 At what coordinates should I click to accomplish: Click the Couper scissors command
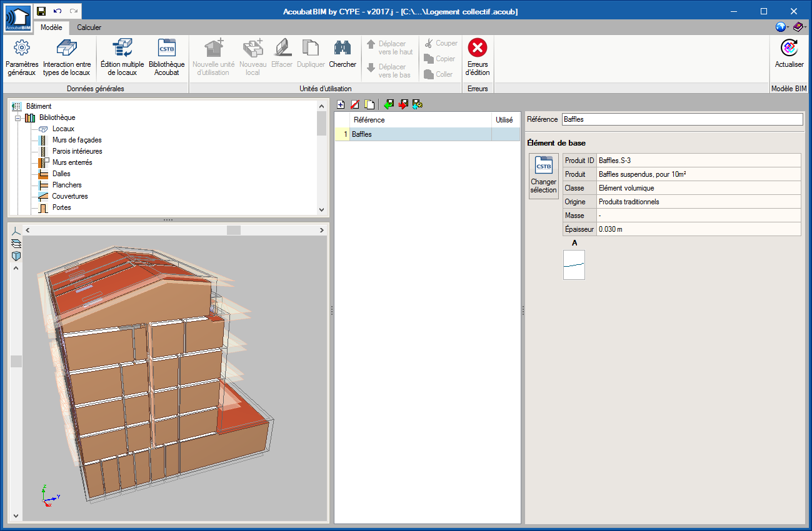441,43
